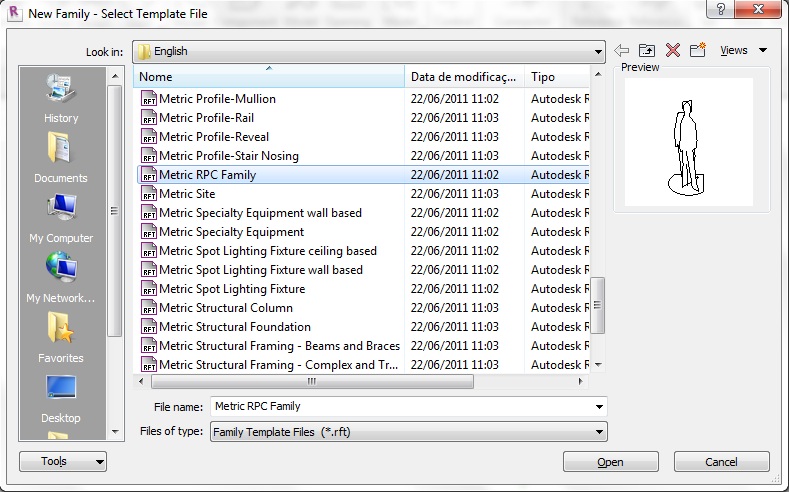Create a new folder icon
Image resolution: width=789 pixels, height=492 pixels.
click(698, 50)
